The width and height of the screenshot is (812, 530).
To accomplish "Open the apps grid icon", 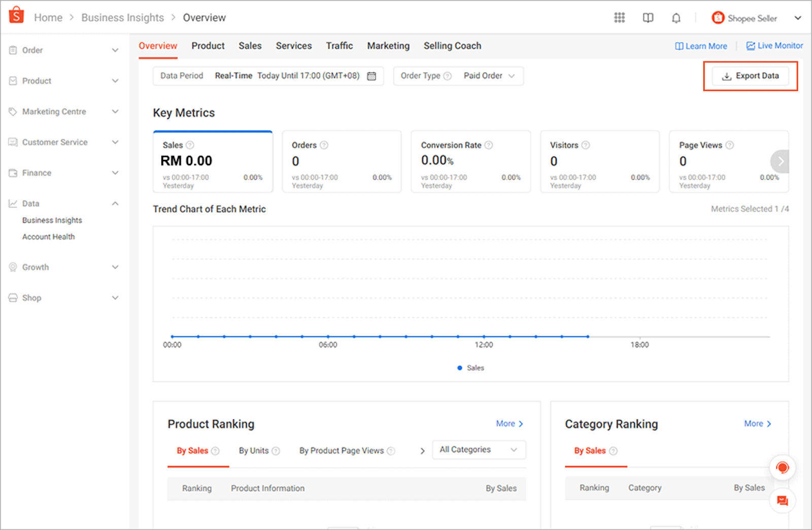I will point(619,18).
